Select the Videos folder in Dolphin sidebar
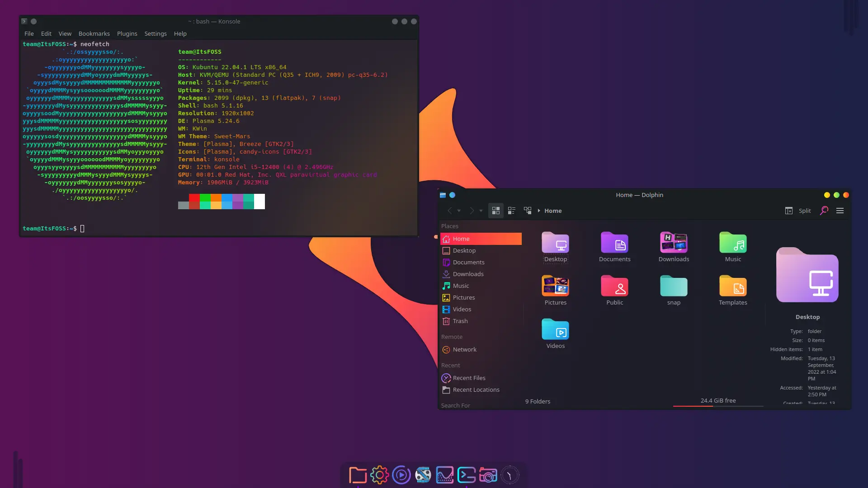 (462, 309)
